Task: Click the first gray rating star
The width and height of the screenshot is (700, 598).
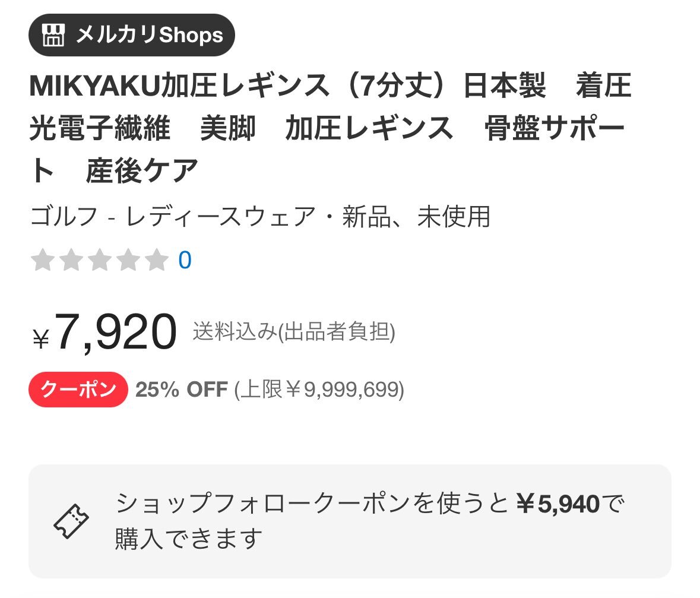Action: (x=43, y=260)
